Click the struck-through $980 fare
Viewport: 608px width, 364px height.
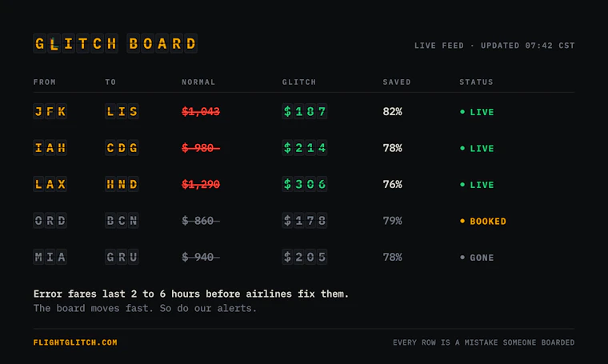coord(201,148)
